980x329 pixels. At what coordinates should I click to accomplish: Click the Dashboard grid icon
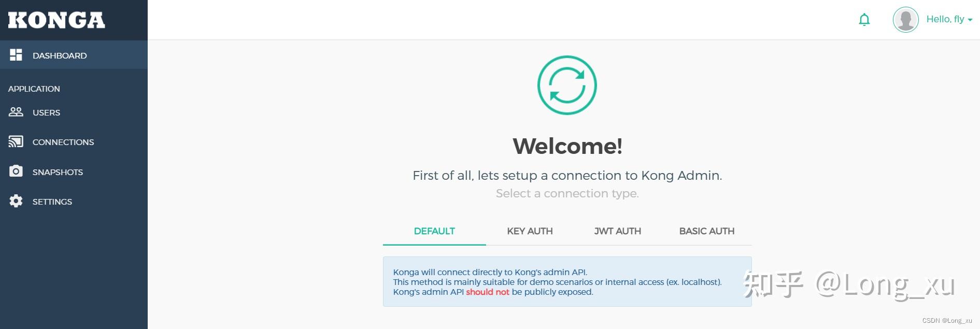(16, 55)
